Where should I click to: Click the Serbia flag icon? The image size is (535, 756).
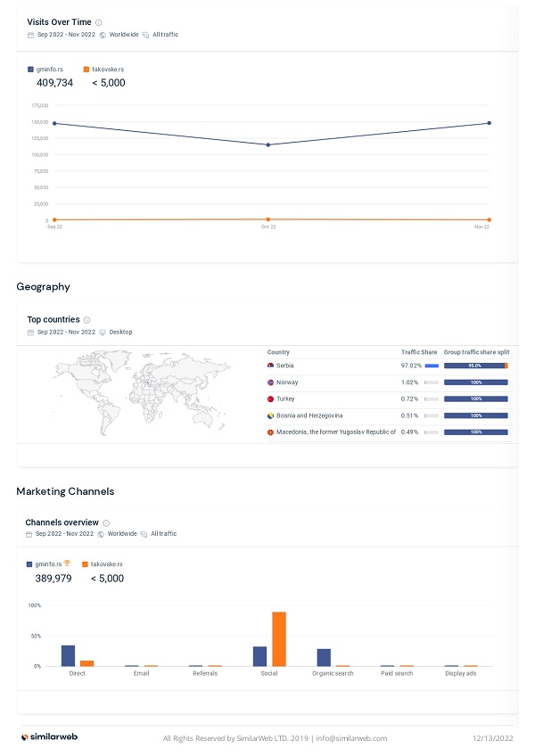click(x=270, y=366)
